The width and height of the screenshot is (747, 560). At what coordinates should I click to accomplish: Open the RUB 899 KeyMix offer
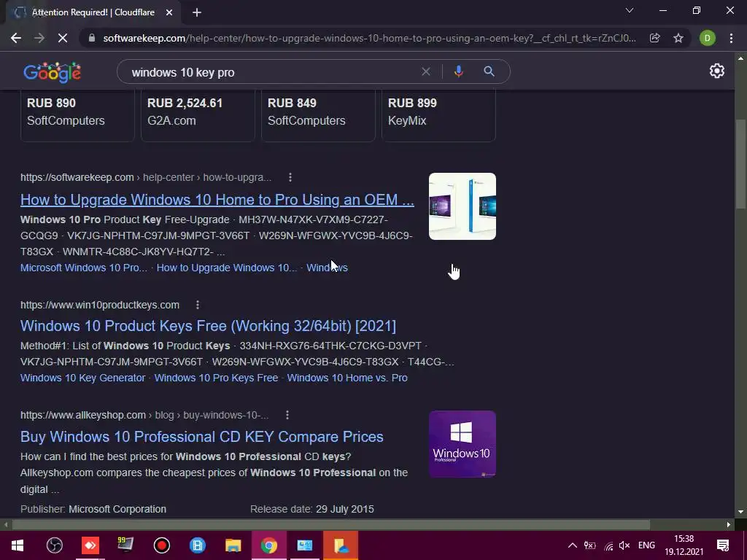(438, 115)
